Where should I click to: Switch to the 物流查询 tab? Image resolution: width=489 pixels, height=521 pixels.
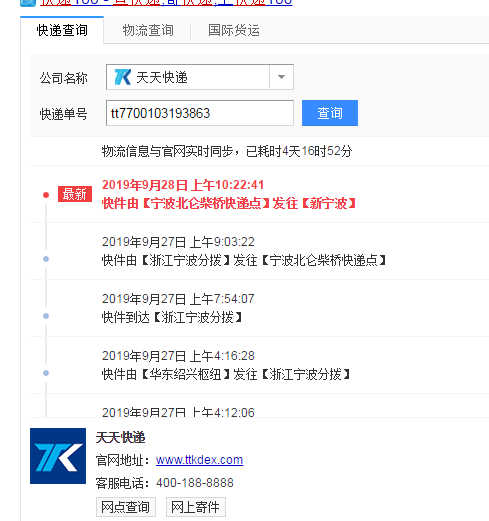coord(148,30)
